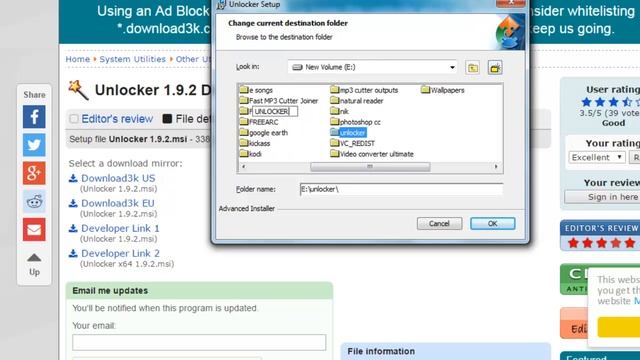Open the Your rating Excellent dropdown
Screen dimensions: 640x360
pos(597,158)
